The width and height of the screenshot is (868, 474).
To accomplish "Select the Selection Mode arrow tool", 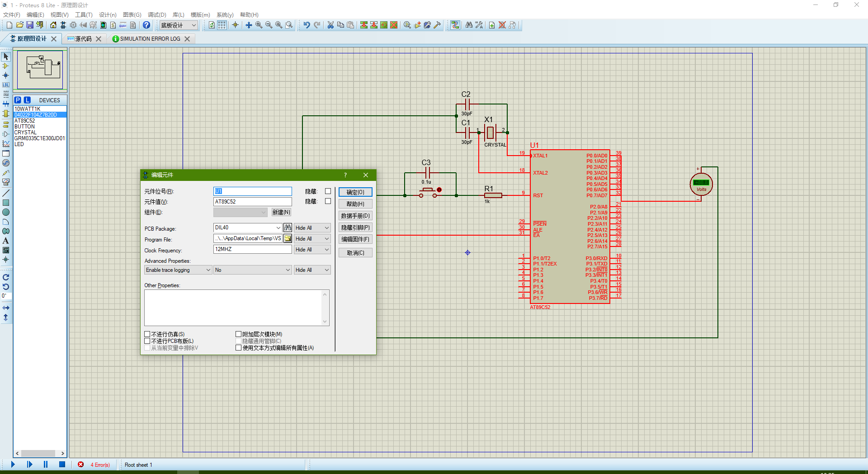I will point(6,57).
